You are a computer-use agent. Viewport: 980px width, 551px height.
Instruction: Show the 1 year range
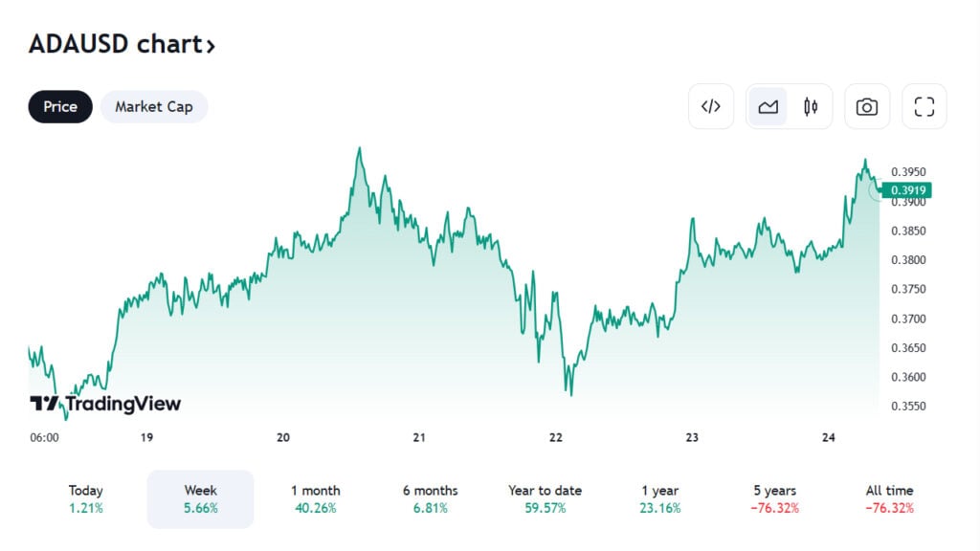click(x=659, y=498)
